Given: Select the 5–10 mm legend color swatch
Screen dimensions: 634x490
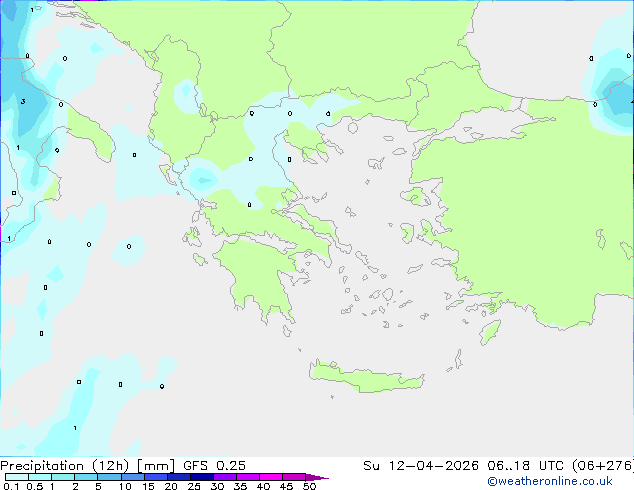Looking at the screenshot, I should 109,477.
